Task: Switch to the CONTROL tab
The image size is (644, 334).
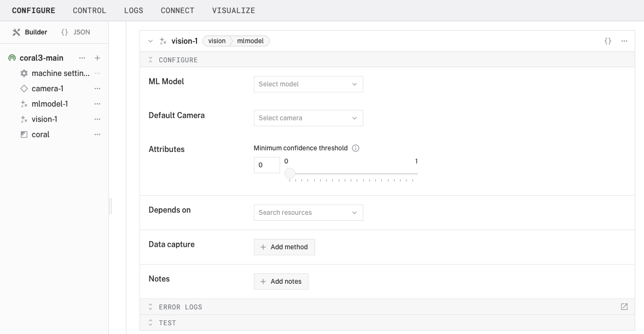Action: click(90, 10)
